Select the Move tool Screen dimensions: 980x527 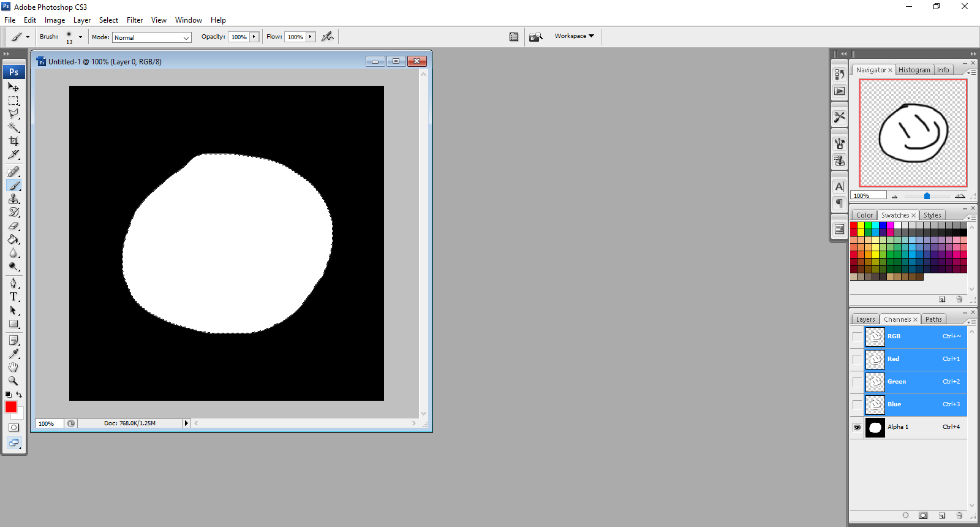[13, 87]
